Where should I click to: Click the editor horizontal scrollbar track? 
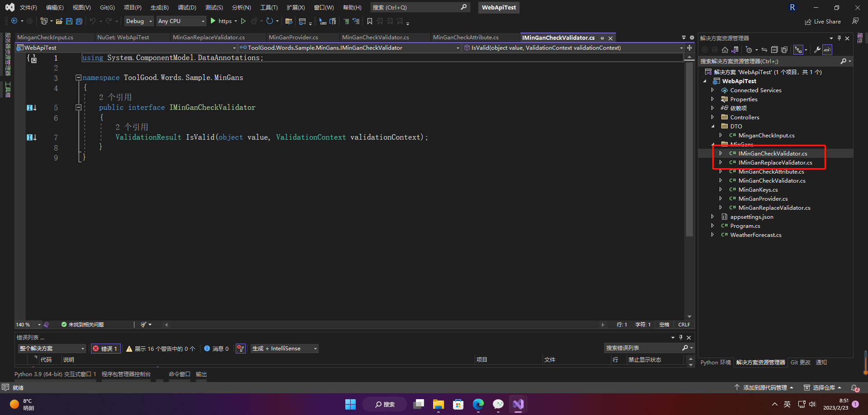(x=384, y=325)
